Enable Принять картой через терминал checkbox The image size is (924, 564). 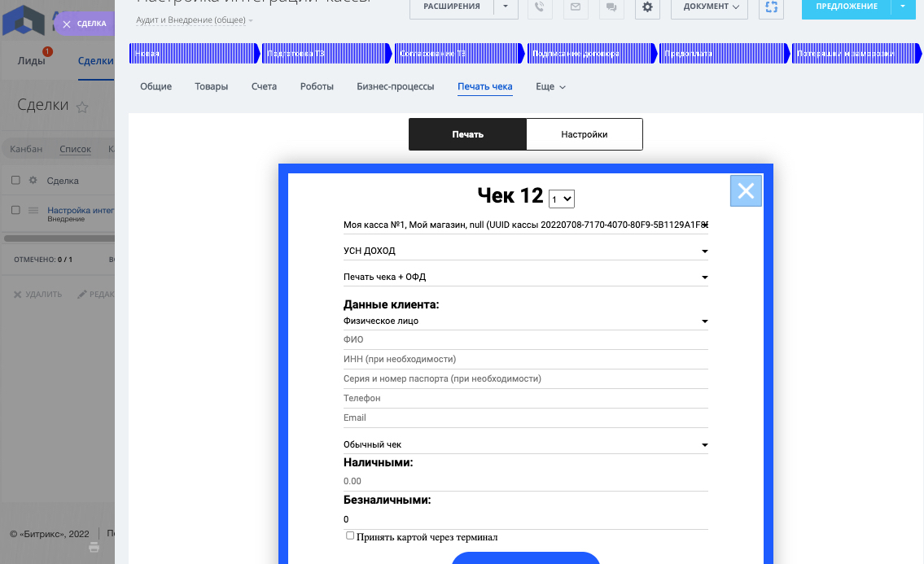[350, 536]
